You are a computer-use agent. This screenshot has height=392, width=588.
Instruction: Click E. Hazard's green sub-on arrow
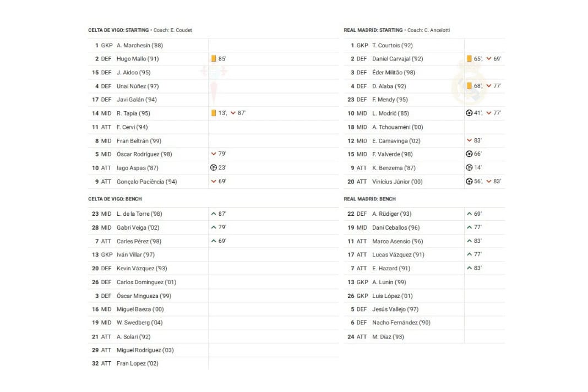click(x=469, y=268)
